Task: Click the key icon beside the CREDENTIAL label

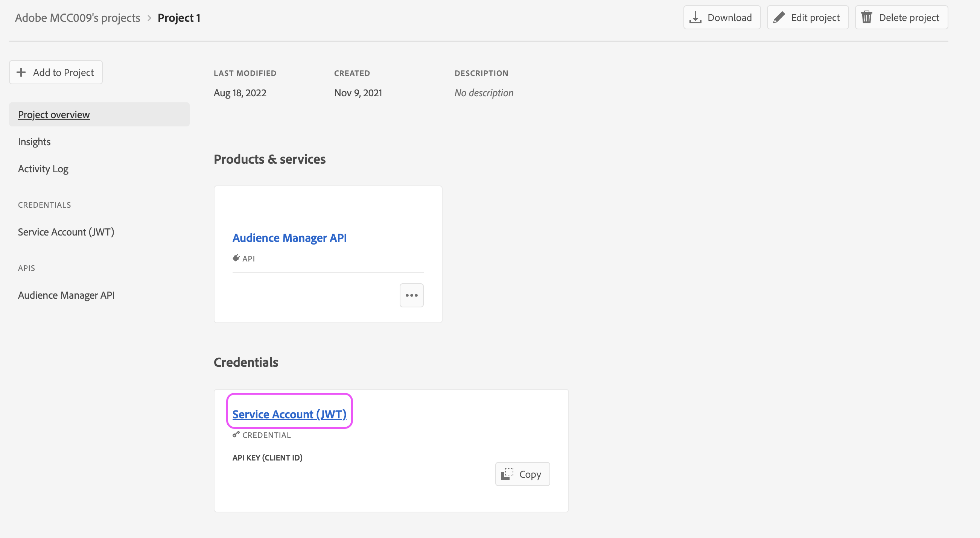Action: [x=236, y=435]
